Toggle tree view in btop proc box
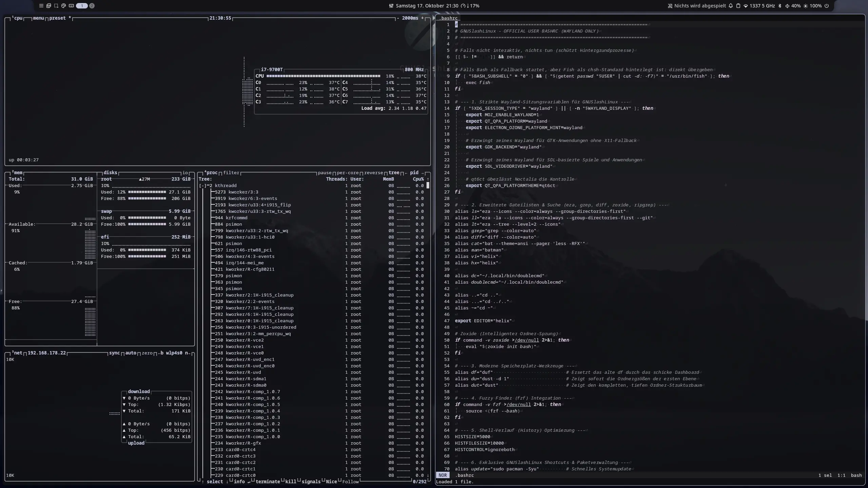Screen dimensions: 868x488 coord(394,173)
